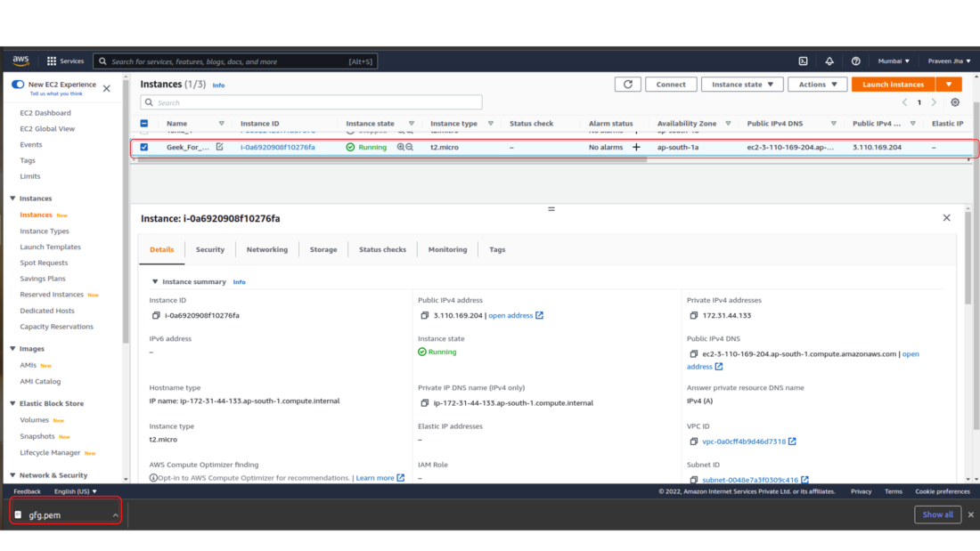Click zoom-out icon beside Running state
This screenshot has width=980, height=551.
410,147
